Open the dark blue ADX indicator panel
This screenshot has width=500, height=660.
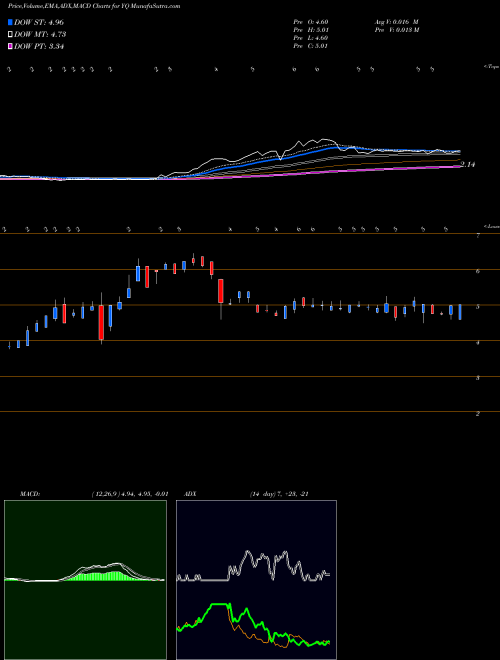tap(256, 580)
